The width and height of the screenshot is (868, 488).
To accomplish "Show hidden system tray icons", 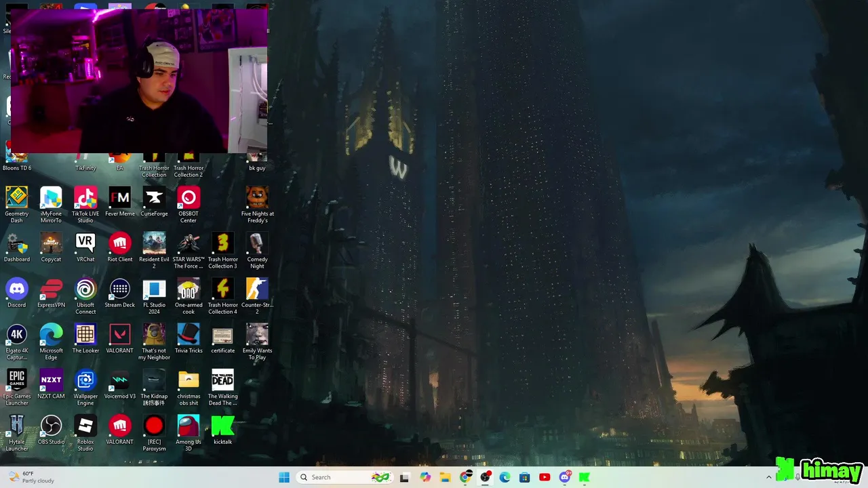I will coord(768,477).
